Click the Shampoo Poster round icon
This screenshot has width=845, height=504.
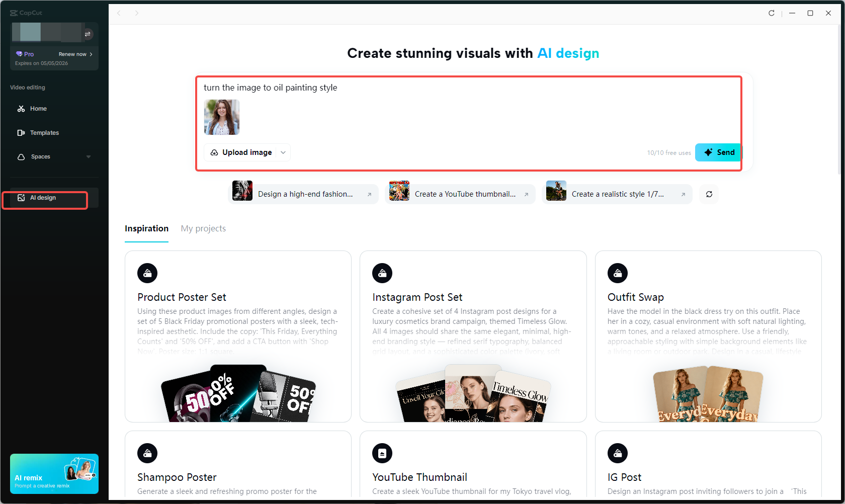point(147,453)
